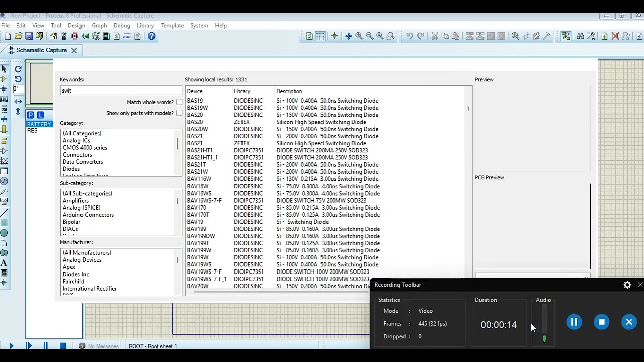The height and width of the screenshot is (362, 644).
Task: Click the X-mirror horizontal flip icon
Action: (x=18, y=101)
